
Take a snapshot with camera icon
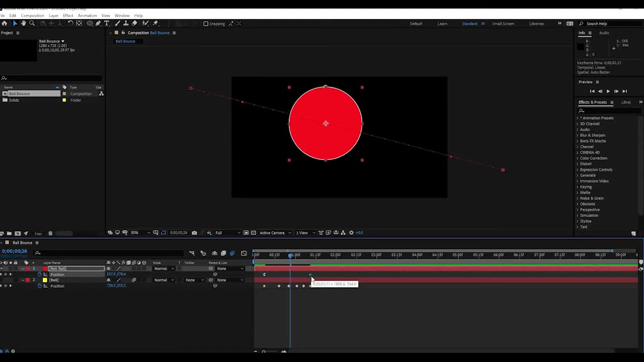pos(194,233)
